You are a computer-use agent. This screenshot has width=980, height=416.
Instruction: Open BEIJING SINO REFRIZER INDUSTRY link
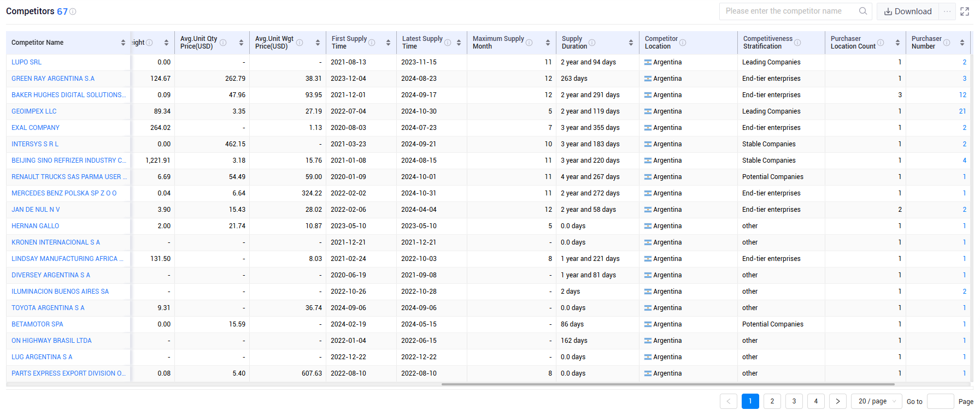click(x=69, y=161)
